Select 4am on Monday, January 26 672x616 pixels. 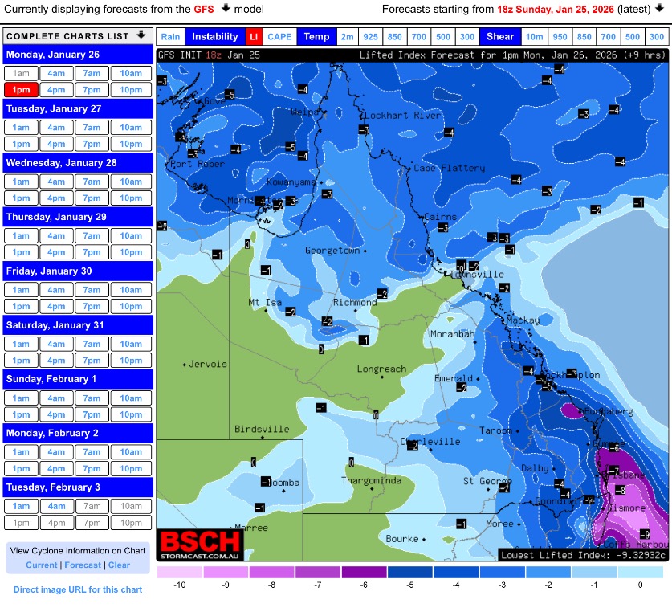(56, 73)
